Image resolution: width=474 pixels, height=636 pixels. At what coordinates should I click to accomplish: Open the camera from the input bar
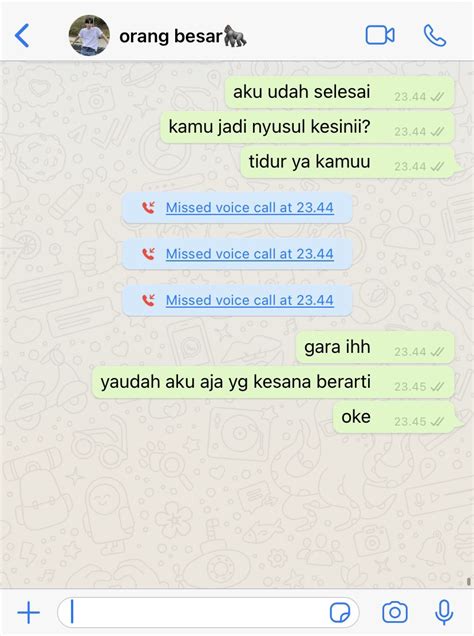pyautogui.click(x=395, y=612)
